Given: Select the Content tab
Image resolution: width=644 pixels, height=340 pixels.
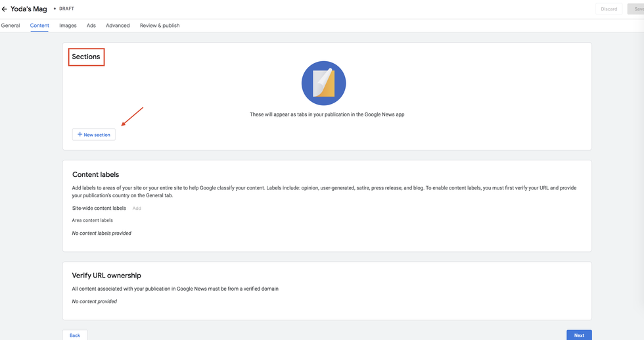Looking at the screenshot, I should 39,26.
